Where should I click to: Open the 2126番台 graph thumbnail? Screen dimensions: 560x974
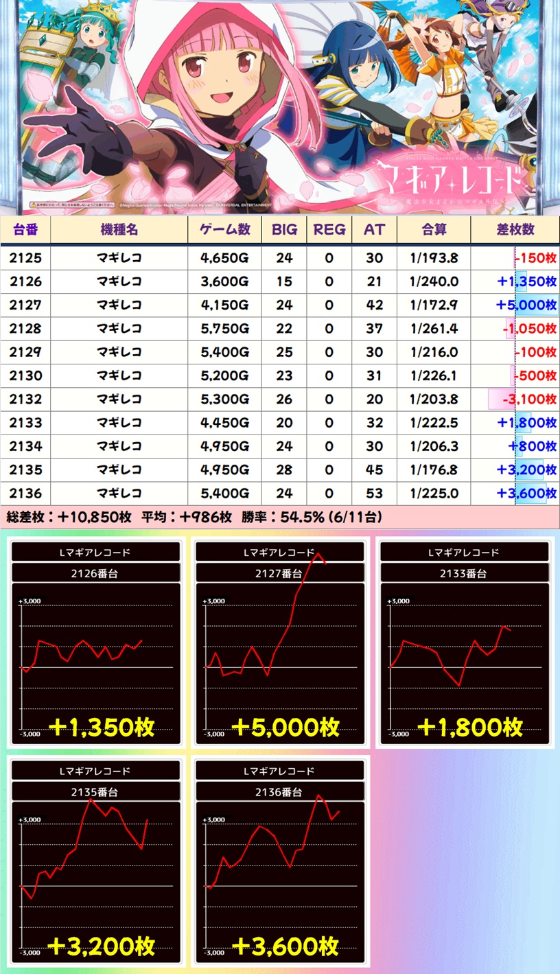click(x=96, y=643)
